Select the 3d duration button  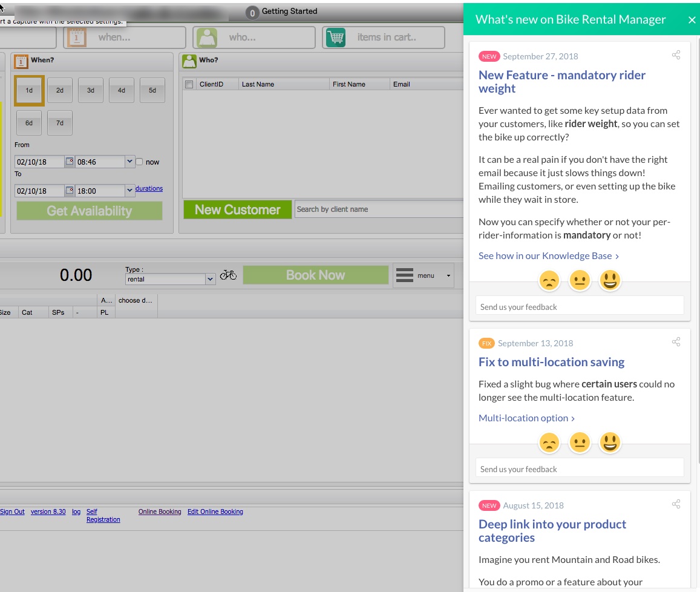point(91,90)
